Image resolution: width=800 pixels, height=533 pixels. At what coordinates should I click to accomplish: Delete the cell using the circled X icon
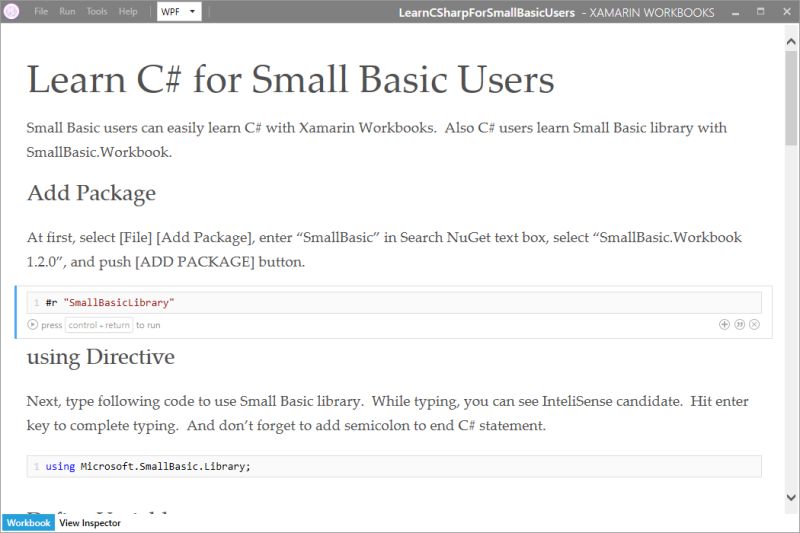[755, 324]
